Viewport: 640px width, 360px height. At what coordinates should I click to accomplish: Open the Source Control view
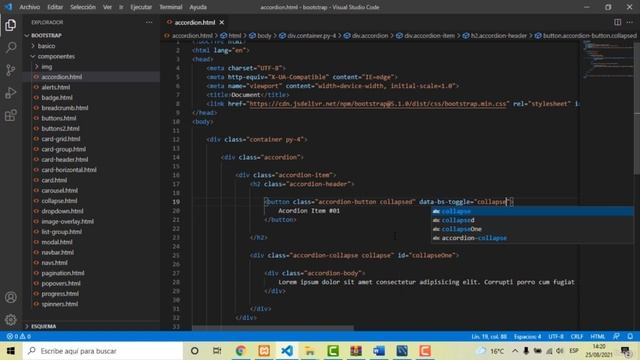pyautogui.click(x=11, y=70)
